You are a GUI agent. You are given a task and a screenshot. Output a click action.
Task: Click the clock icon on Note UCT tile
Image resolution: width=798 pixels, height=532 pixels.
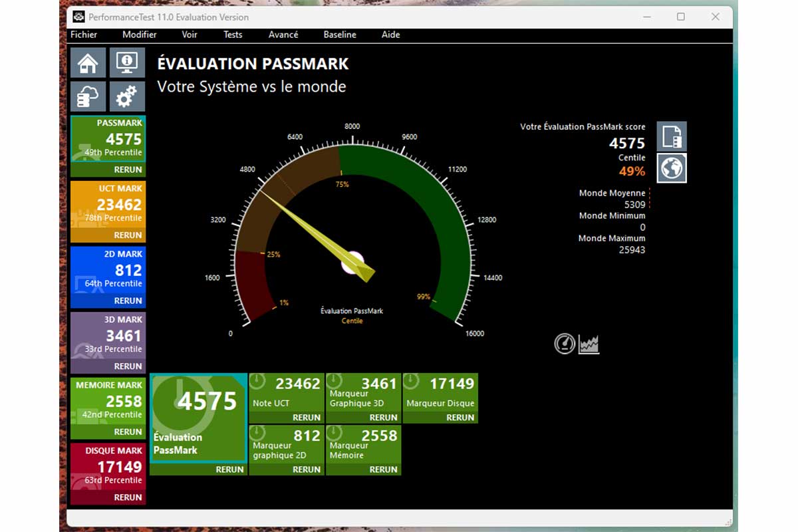click(x=258, y=382)
